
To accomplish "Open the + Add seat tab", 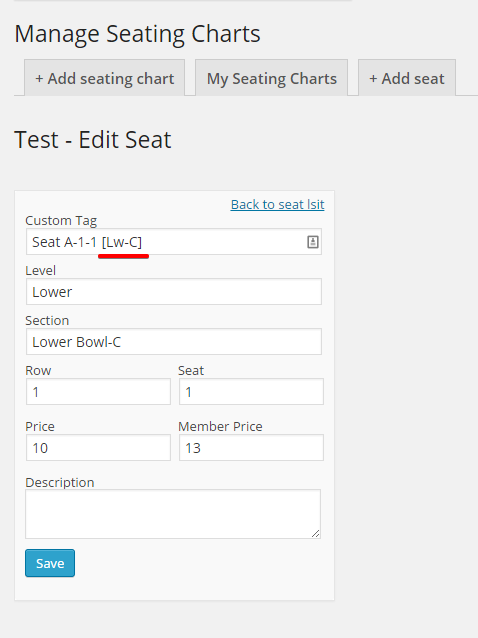I will pos(407,78).
